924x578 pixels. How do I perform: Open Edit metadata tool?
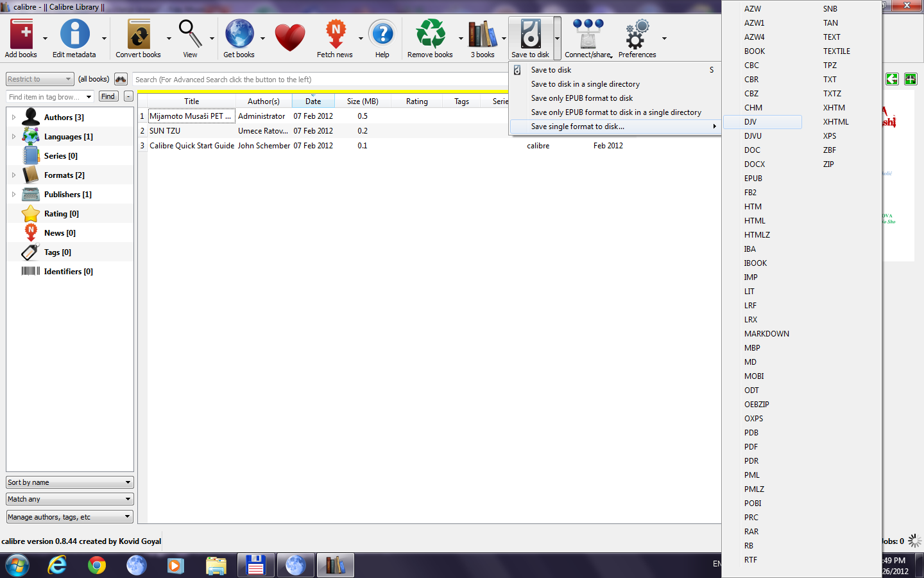[x=74, y=34]
